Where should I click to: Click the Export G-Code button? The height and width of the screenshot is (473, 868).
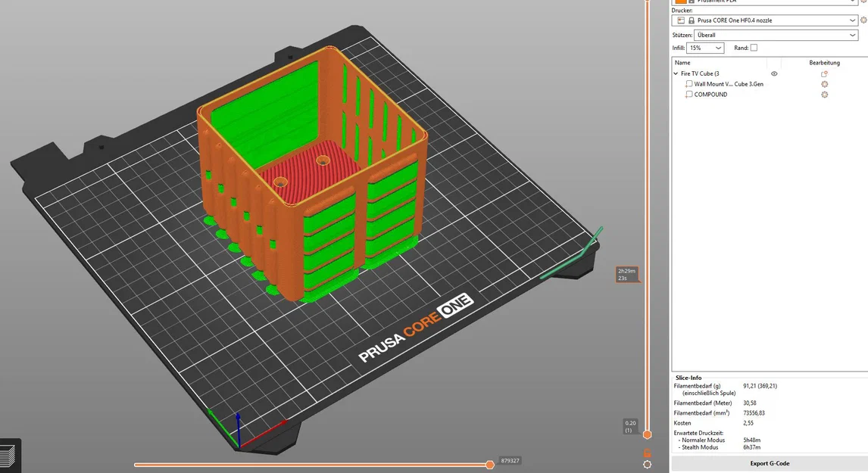[770, 464]
